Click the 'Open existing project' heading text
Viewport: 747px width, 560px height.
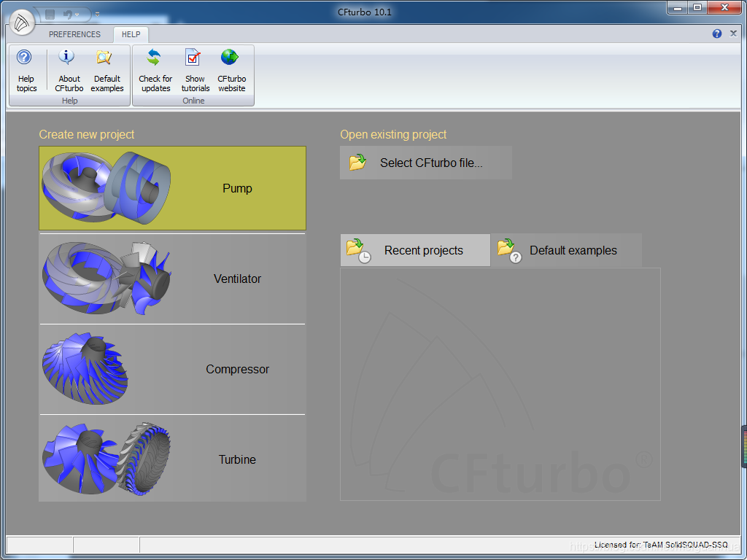393,135
